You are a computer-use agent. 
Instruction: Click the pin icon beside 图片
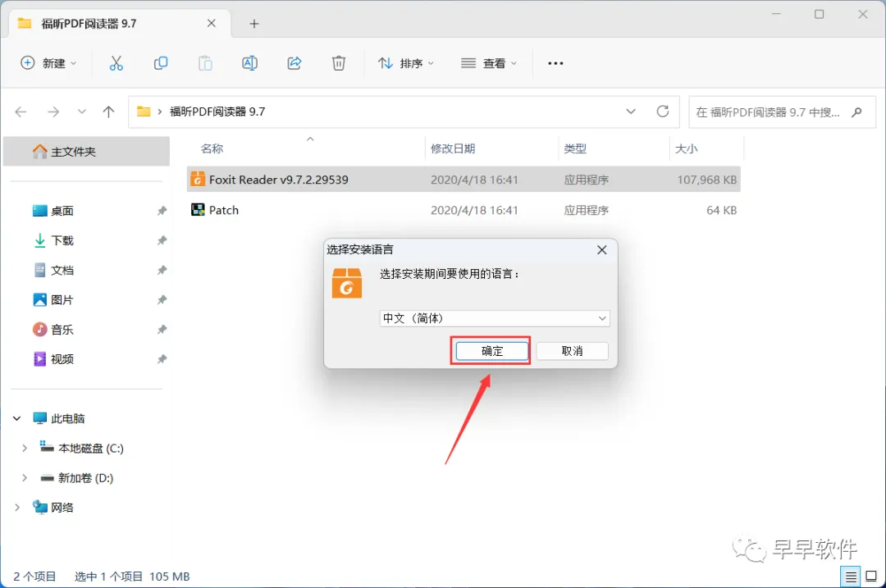tap(162, 300)
